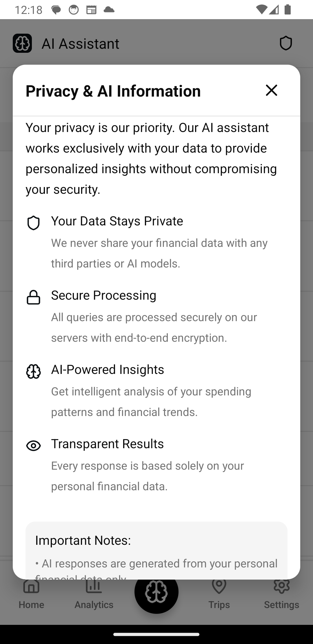Select the shield icon in the app header

pyautogui.click(x=285, y=43)
